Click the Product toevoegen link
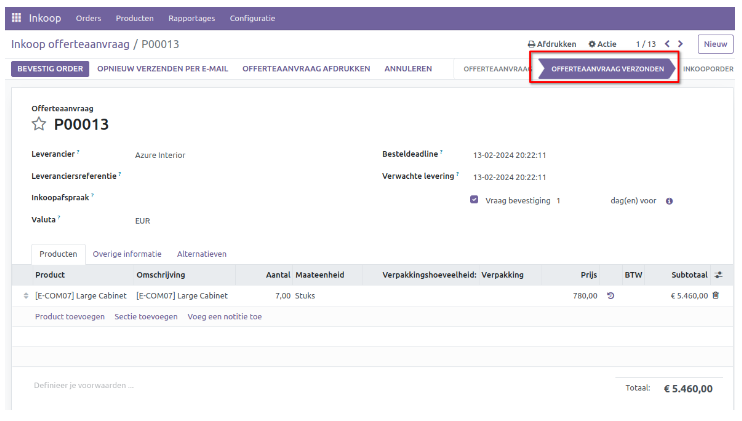The image size is (742, 421). click(69, 316)
